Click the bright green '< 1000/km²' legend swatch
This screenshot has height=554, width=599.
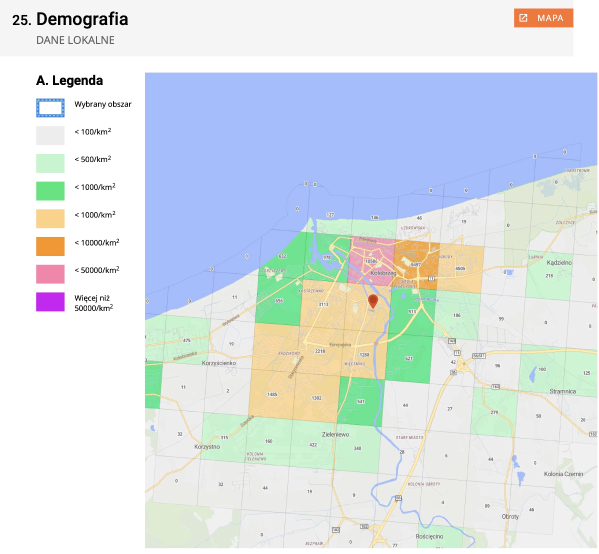[50, 191]
